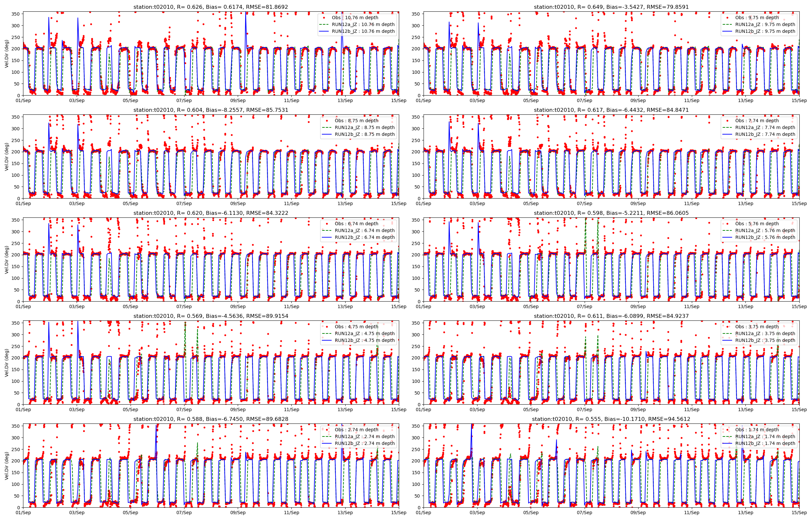Click the plot title with R= 0.626
The width and height of the screenshot is (812, 520).
210,7
